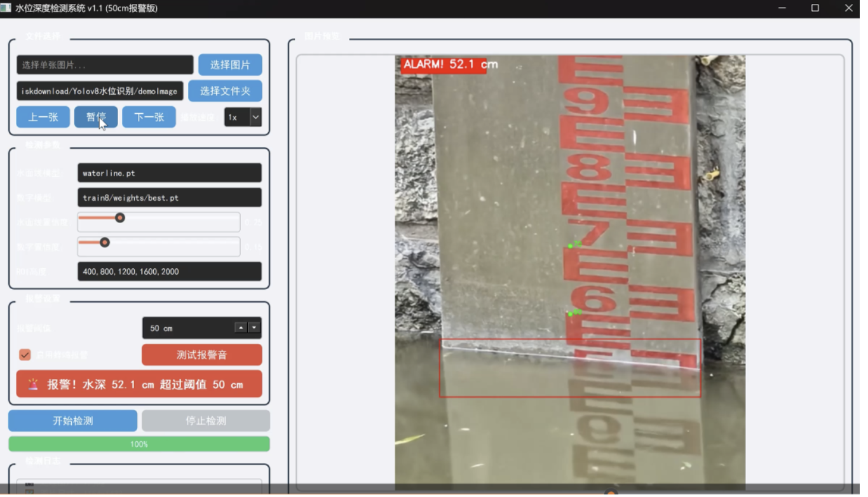Click the 选择图片 button
This screenshot has height=497, width=868.
(x=230, y=65)
